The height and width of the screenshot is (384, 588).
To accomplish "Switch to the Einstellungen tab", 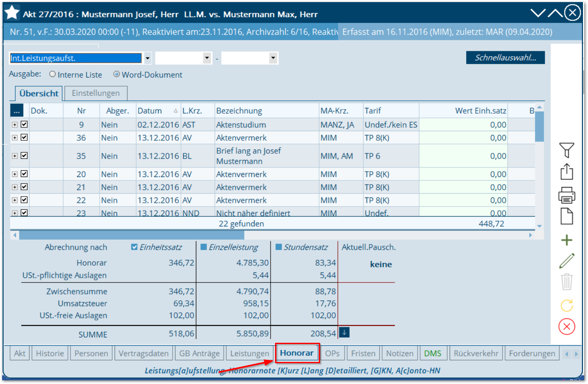I will point(95,93).
